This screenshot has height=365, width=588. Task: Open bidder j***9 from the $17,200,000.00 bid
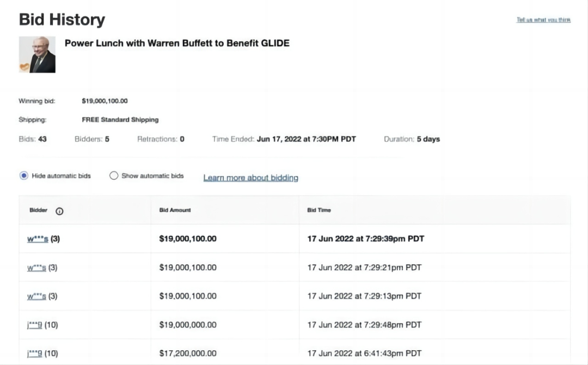[35, 354]
